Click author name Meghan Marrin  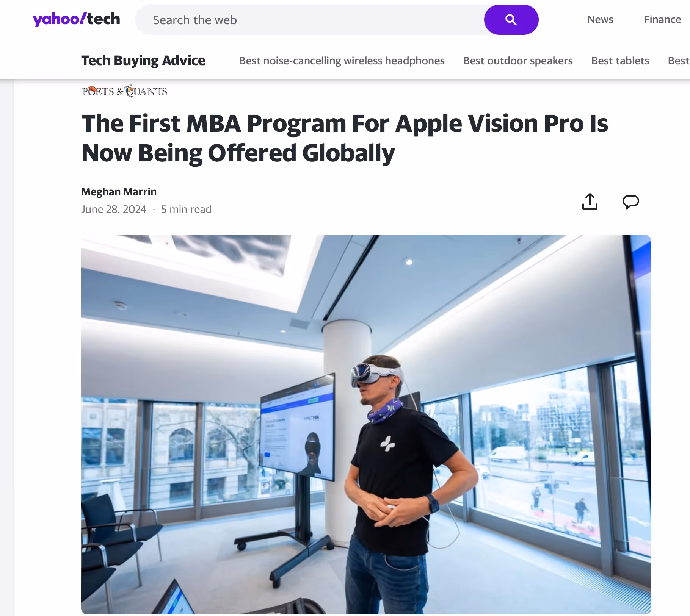click(119, 192)
